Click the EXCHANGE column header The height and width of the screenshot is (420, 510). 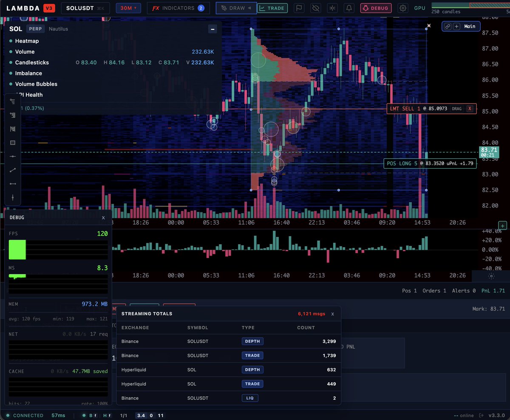click(x=135, y=328)
